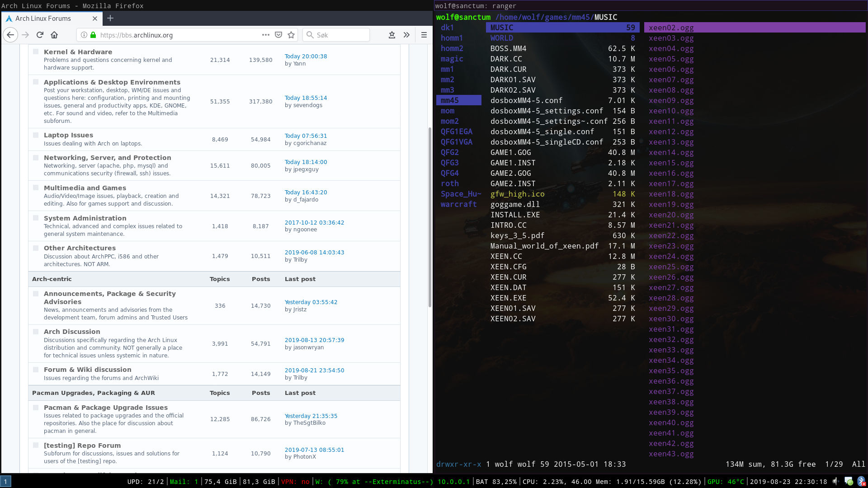Open Applications & Desktop Environments forum
Image resolution: width=868 pixels, height=488 pixels.
coord(112,82)
